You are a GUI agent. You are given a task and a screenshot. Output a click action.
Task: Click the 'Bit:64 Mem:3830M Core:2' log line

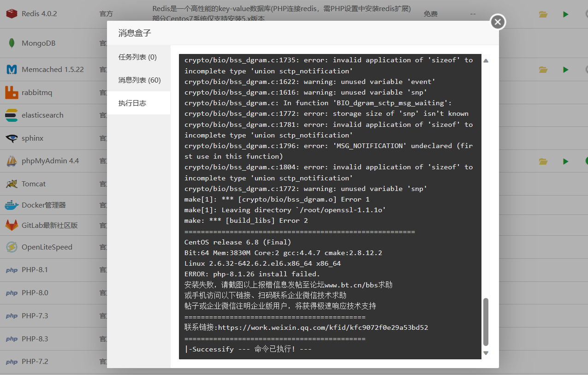coord(283,253)
